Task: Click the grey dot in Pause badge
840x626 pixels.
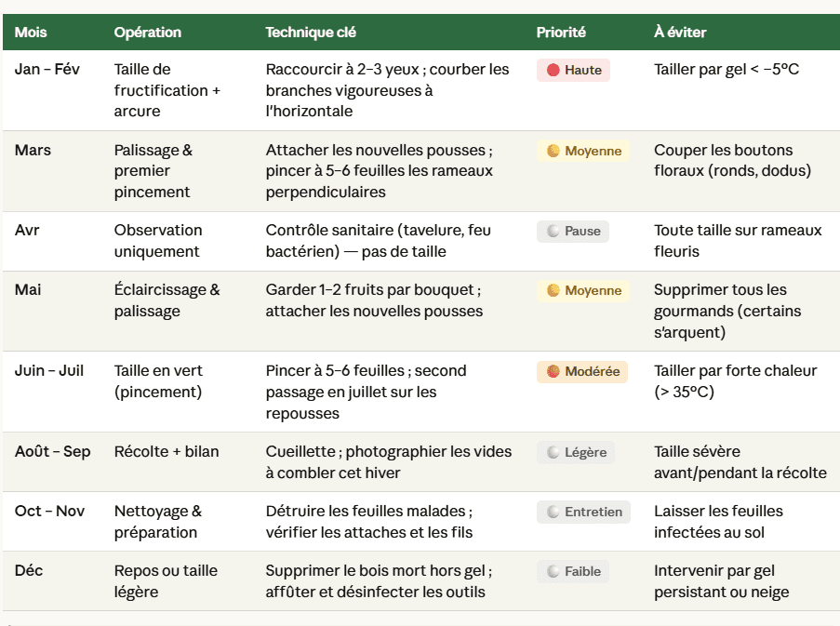Action: pyautogui.click(x=553, y=231)
